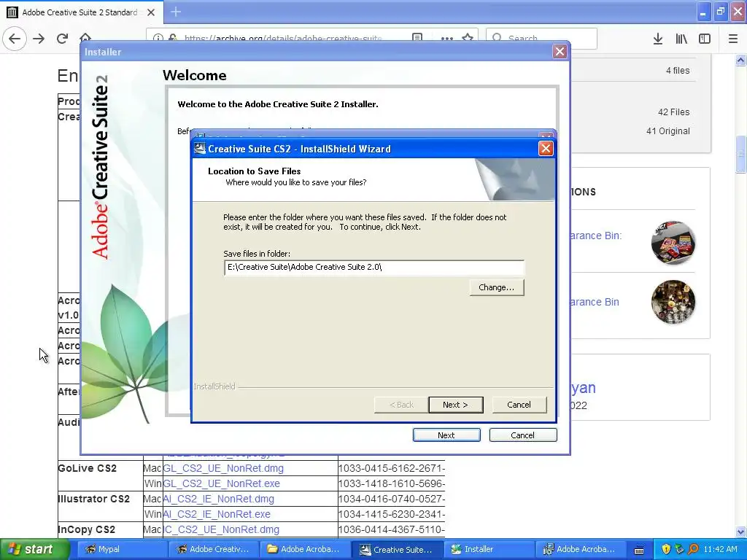Screen dimensions: 747x560
Task: Open the IC_CS2_UE_NonRet.dmg link
Action: pyautogui.click(x=221, y=529)
